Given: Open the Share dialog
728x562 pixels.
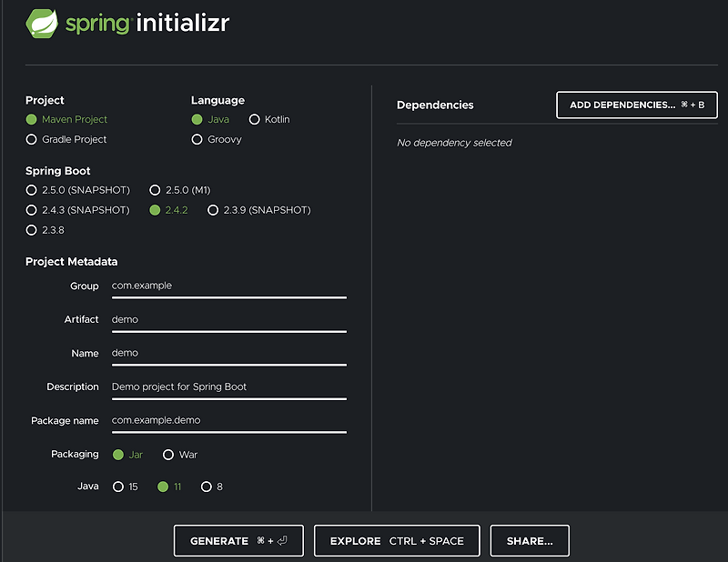Looking at the screenshot, I should click(530, 540).
